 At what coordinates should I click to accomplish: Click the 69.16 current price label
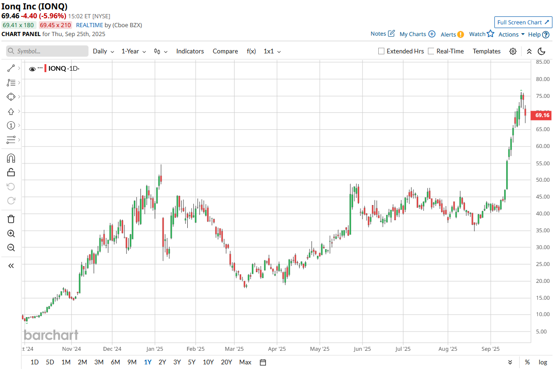542,115
